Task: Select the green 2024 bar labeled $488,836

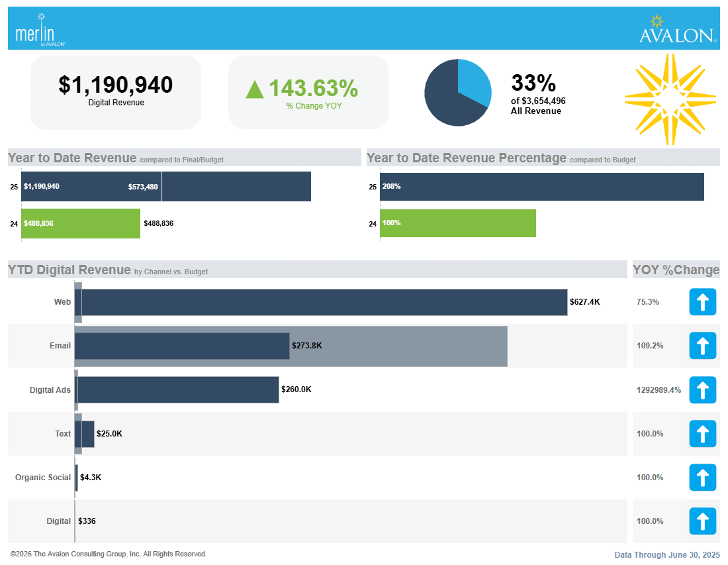Action: [x=81, y=223]
